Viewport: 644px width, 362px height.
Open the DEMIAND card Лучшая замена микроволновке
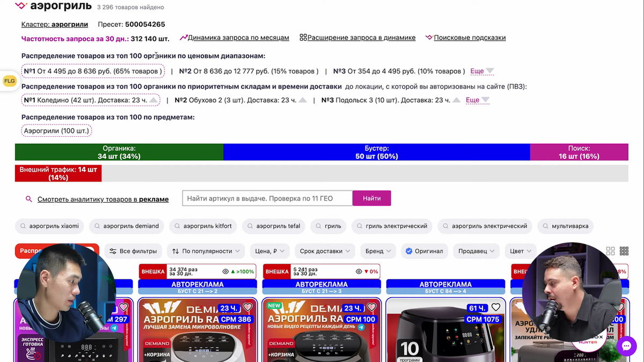[x=197, y=330]
